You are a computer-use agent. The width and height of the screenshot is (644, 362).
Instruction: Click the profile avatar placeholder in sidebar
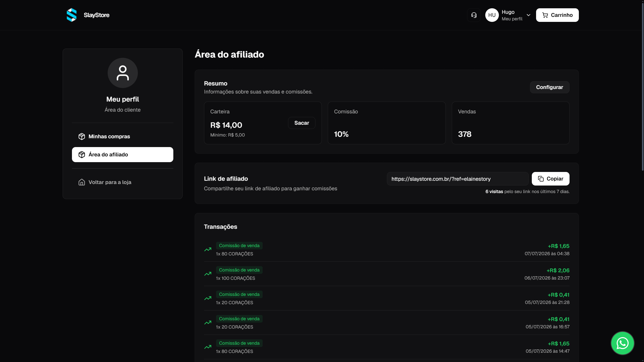(x=123, y=73)
